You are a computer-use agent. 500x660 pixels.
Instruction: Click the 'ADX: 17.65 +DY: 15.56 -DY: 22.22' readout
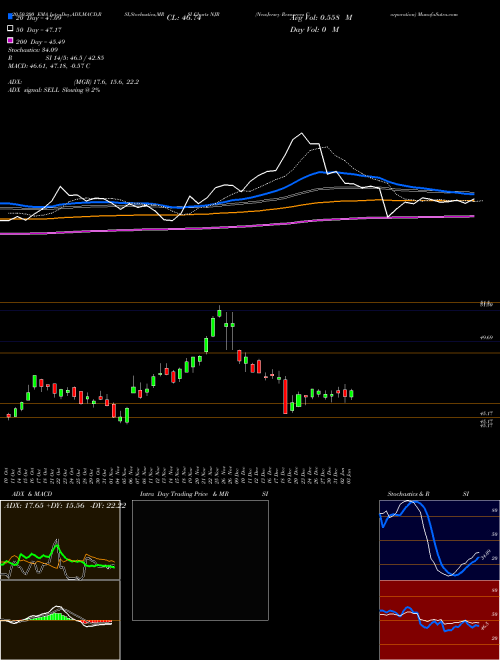coord(65,506)
